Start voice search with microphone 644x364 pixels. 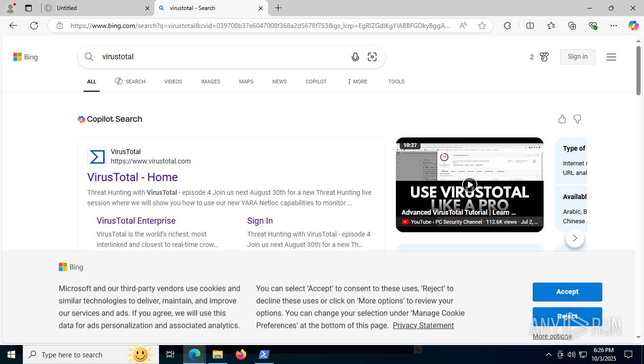tap(355, 57)
